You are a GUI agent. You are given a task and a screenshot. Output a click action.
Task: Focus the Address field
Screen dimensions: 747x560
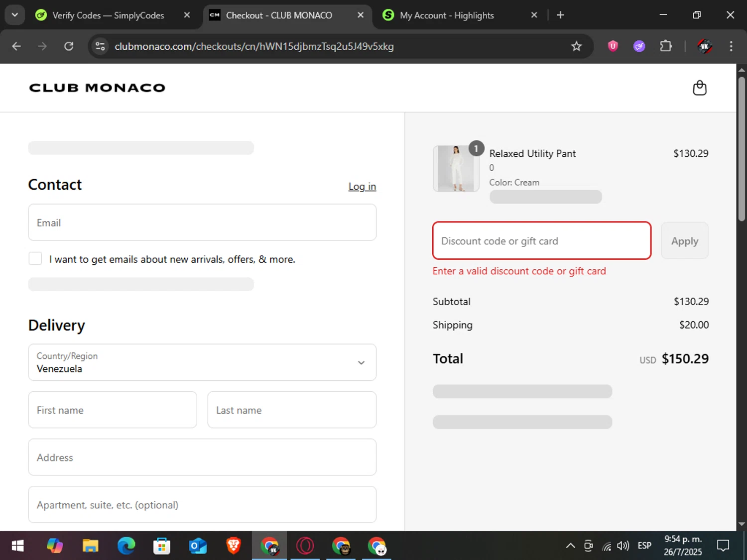[202, 457]
